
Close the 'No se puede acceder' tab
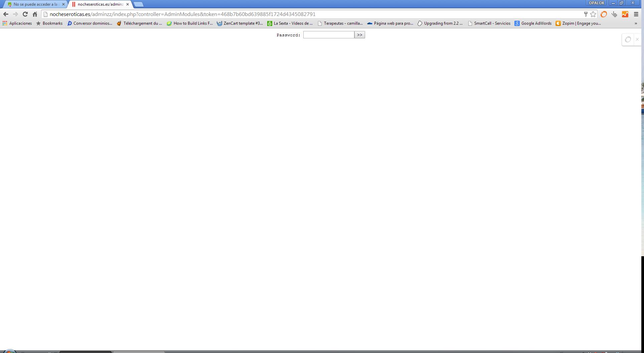click(63, 4)
